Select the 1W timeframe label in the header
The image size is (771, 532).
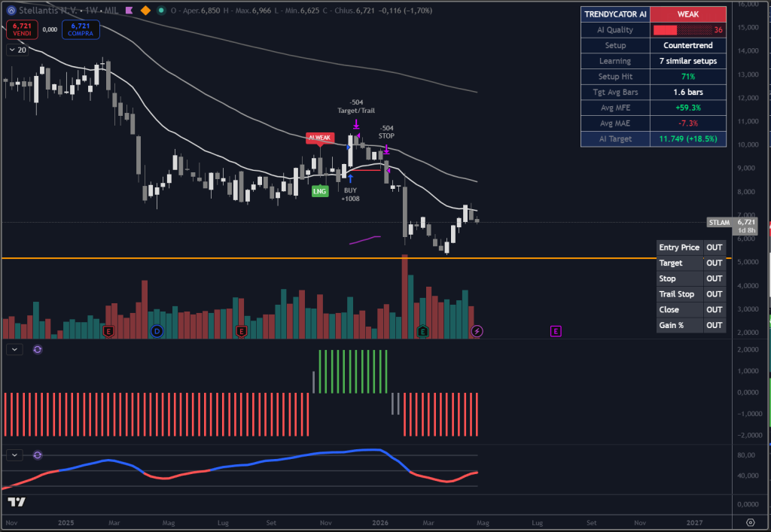92,11
